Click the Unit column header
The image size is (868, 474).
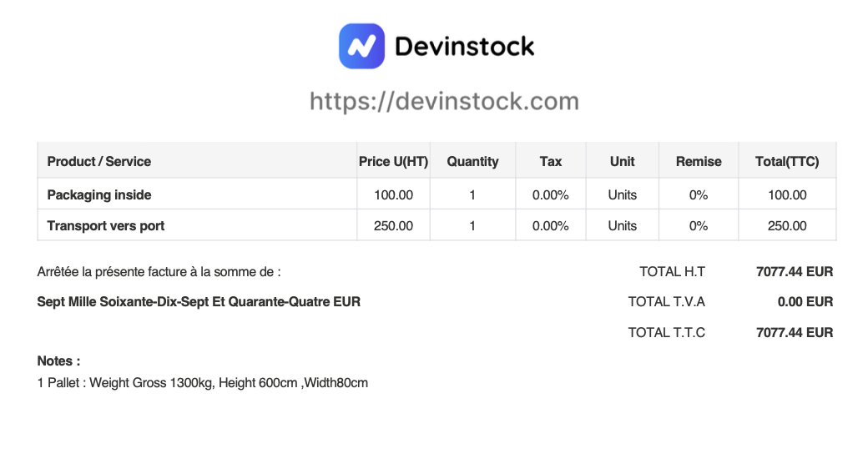click(622, 162)
